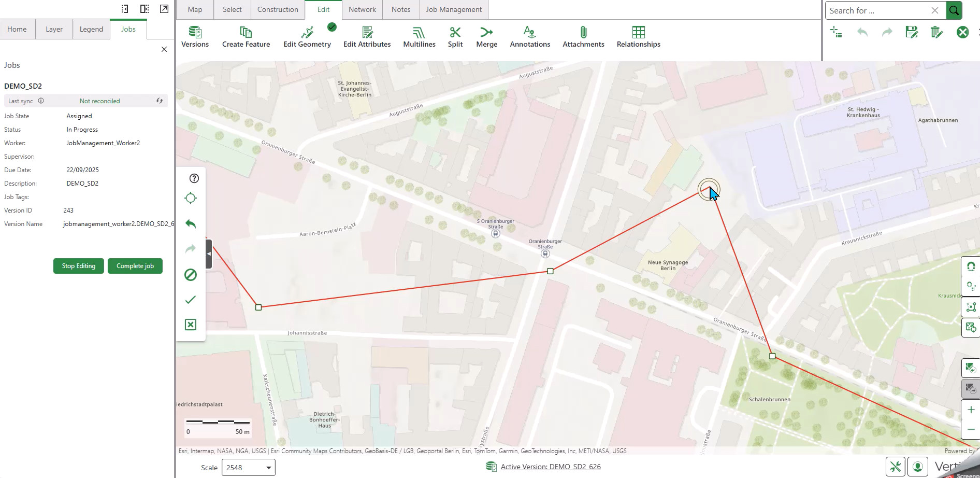Select the Merge tool
This screenshot has width=980, height=478.
(486, 37)
